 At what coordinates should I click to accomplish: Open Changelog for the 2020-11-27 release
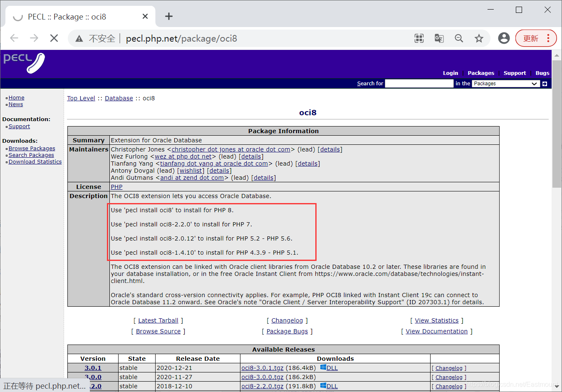449,377
